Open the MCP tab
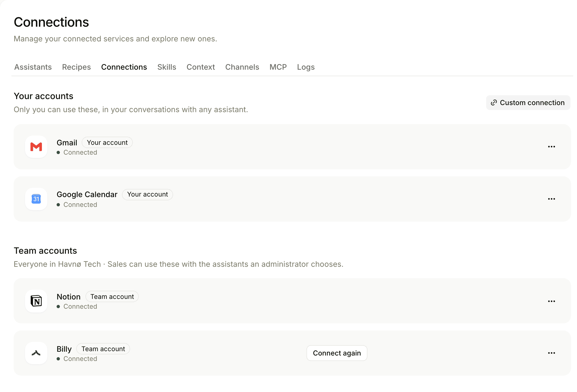Image resolution: width=577 pixels, height=392 pixels. coord(278,67)
